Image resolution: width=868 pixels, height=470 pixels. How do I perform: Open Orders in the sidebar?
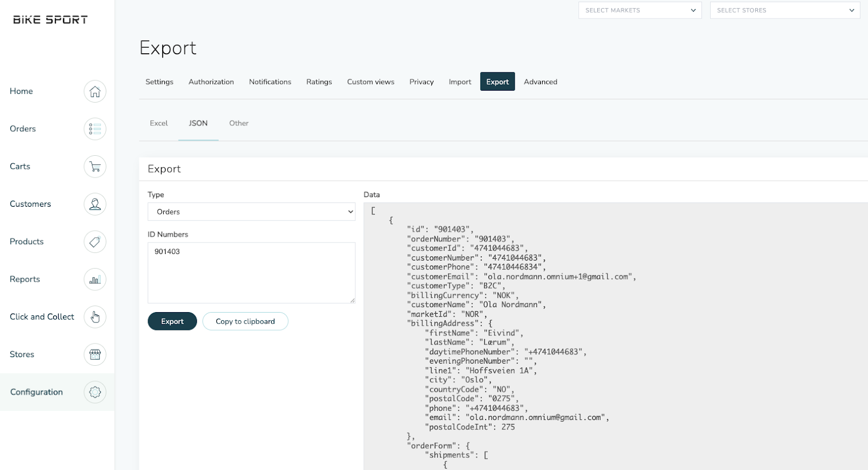pyautogui.click(x=23, y=129)
